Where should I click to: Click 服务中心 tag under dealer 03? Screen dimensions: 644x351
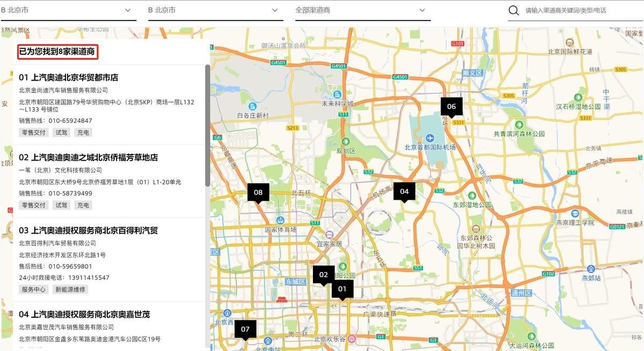pyautogui.click(x=34, y=289)
